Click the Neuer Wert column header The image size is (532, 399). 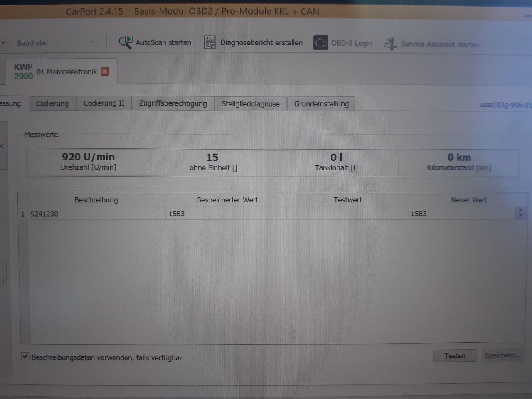coord(469,200)
